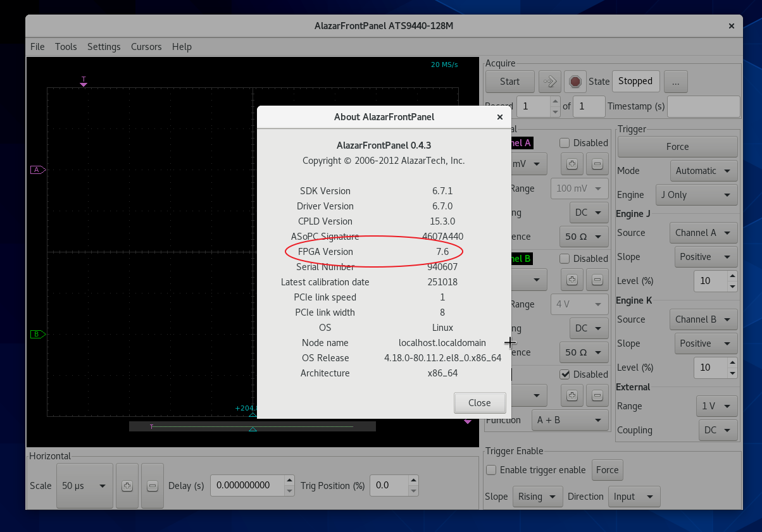Click the Channel A minus zoom icon
This screenshot has width=762, height=532.
coord(597,164)
